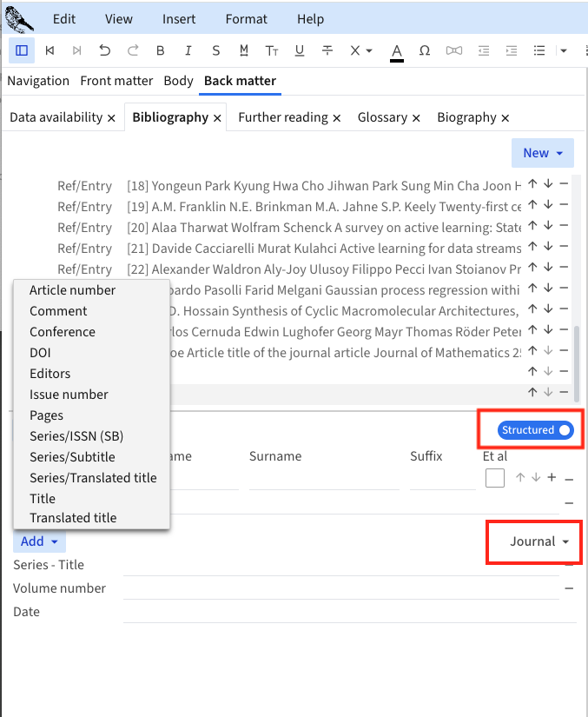This screenshot has width=588, height=717.
Task: Click the Volume number input field
Action: tap(340, 588)
